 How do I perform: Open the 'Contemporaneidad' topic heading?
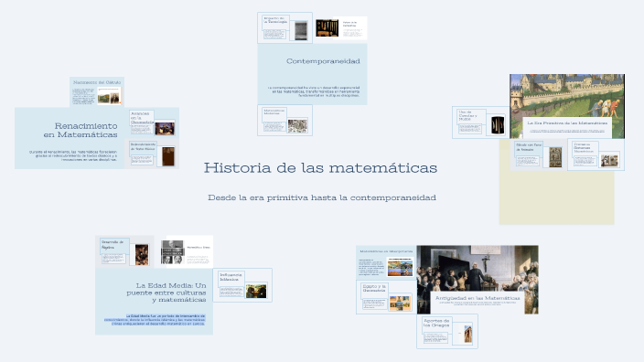[323, 61]
